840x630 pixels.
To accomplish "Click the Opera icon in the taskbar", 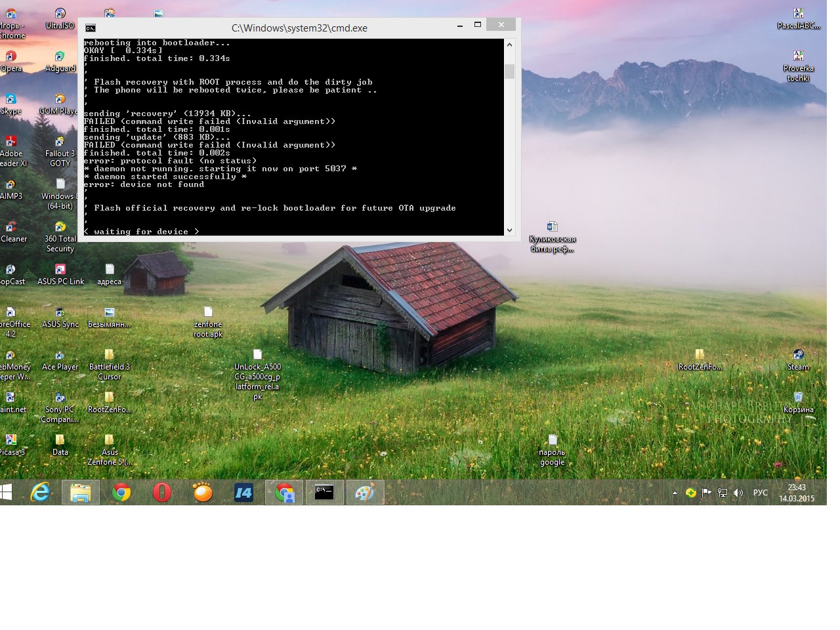I will pyautogui.click(x=162, y=492).
